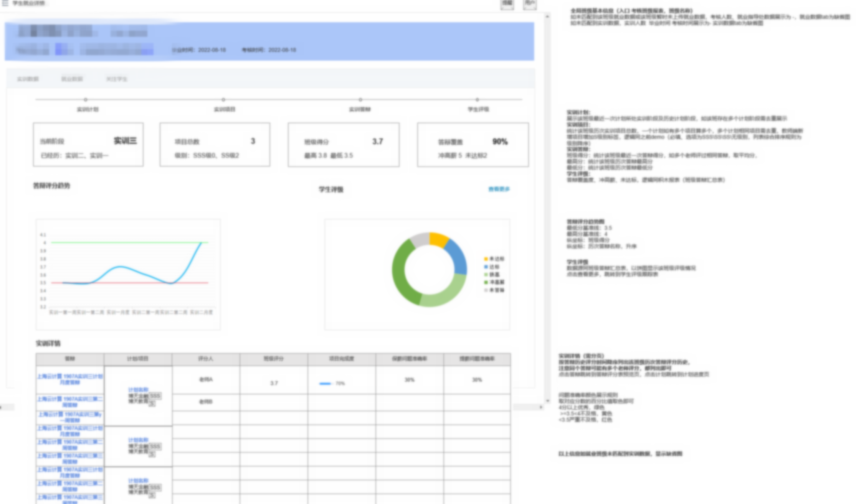Switch to the 关注学生 tab
This screenshot has height=504, width=856.
[117, 79]
